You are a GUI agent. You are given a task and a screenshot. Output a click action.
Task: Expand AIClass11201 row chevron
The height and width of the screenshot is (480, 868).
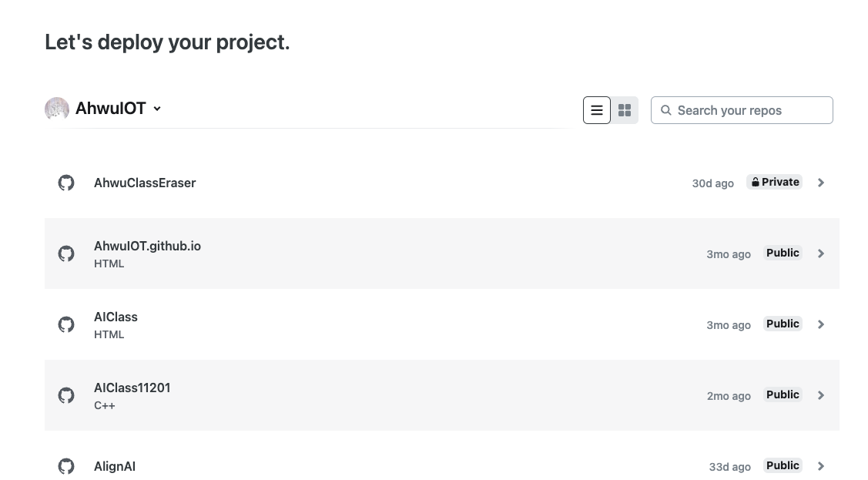coord(821,395)
